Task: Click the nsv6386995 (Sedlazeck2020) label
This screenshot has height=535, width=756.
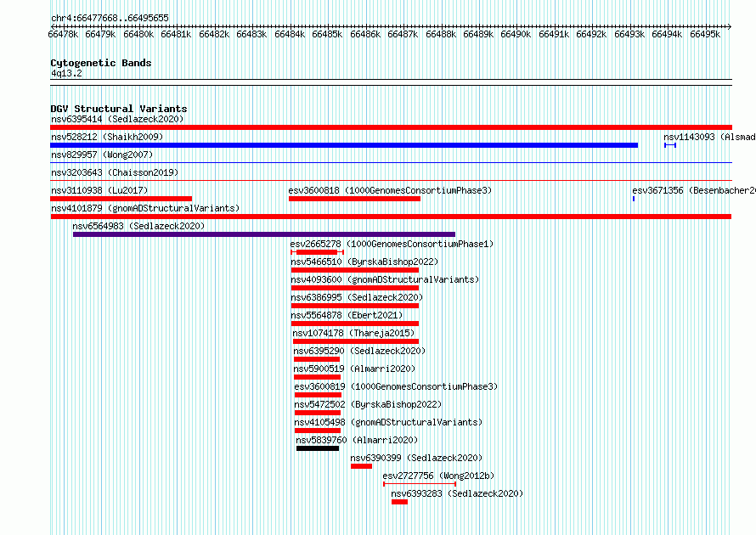Action: (x=357, y=297)
